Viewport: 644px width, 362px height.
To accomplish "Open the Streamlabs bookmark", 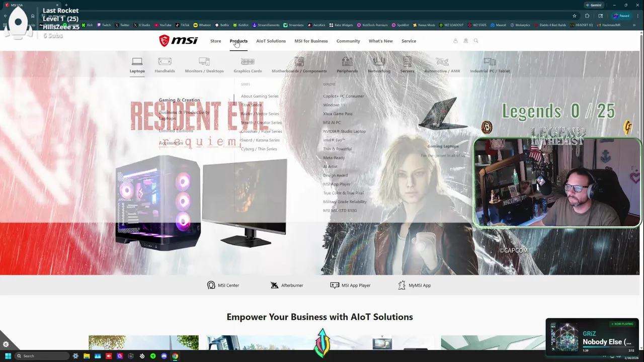I will pos(293,25).
